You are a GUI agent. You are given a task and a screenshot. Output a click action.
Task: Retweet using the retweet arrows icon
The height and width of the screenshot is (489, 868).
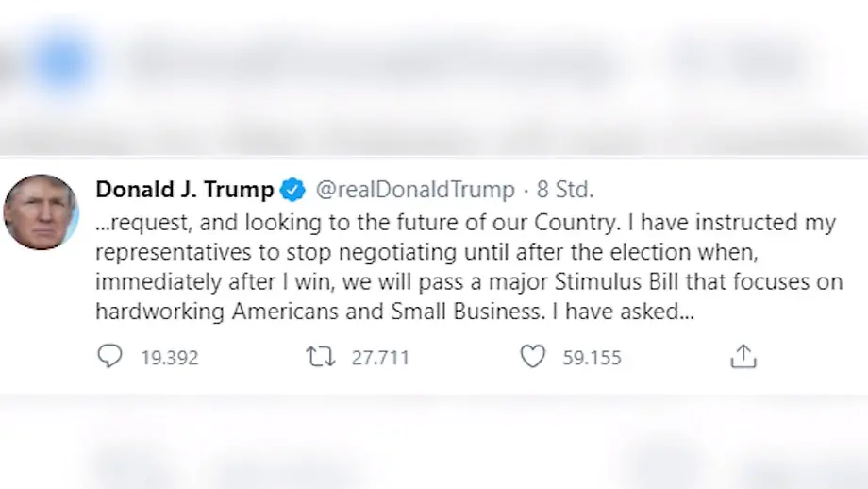pos(320,357)
